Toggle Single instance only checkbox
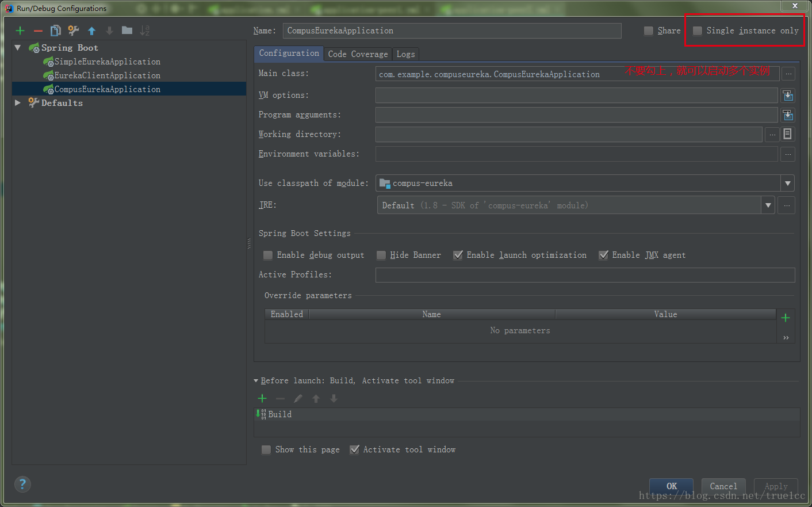Image resolution: width=812 pixels, height=507 pixels. (698, 31)
